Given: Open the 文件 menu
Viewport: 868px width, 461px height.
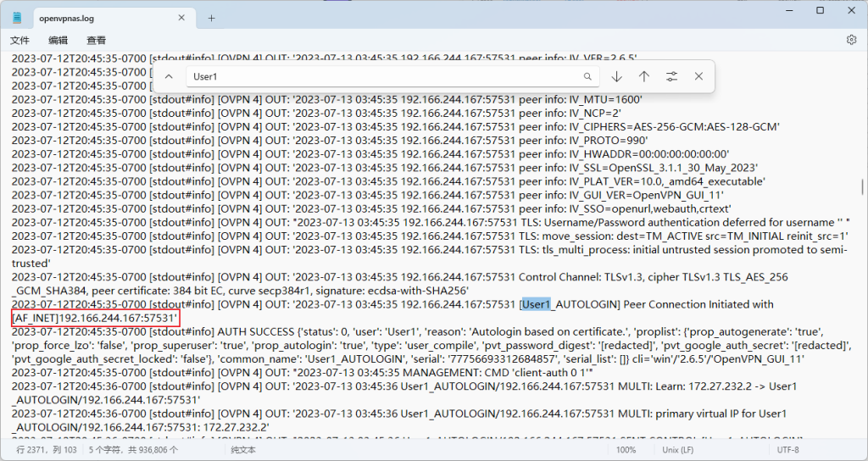Looking at the screenshot, I should [19, 40].
